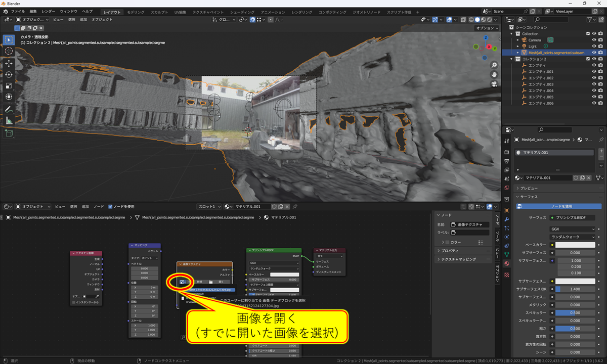Open the Blender logo menu
607x364 pixels.
[5, 11]
